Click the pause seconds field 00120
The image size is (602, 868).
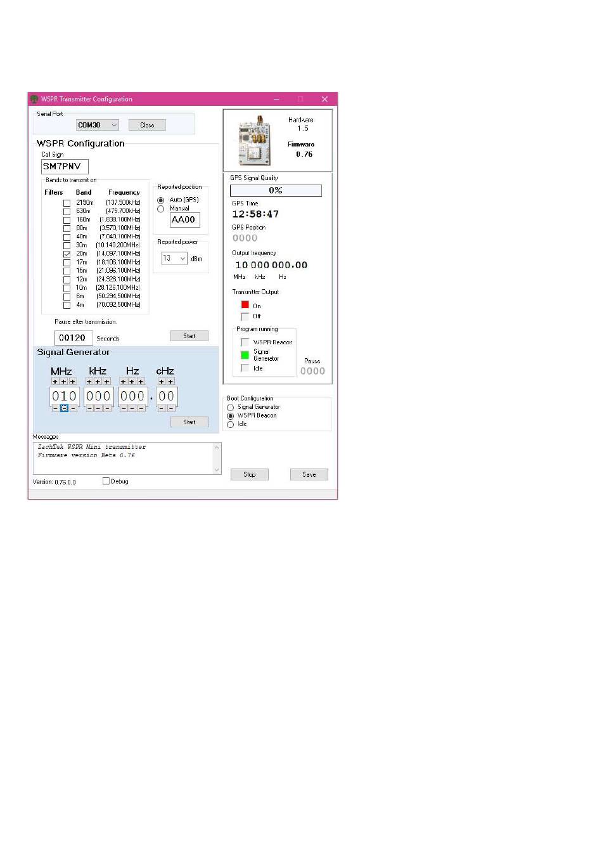tap(74, 338)
